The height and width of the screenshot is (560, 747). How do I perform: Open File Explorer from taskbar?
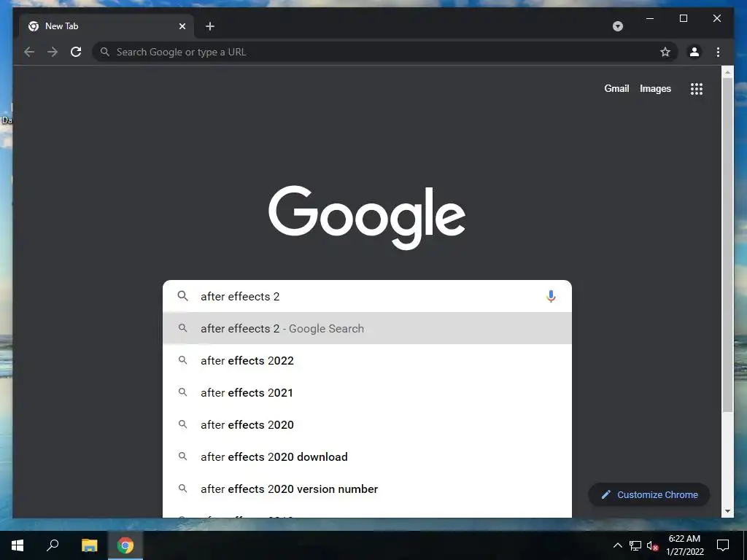89,545
